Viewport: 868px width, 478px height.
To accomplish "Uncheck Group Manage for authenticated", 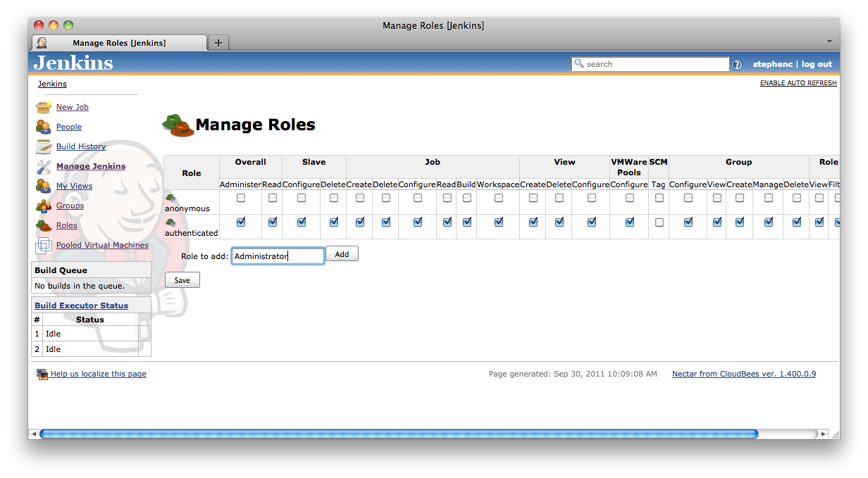I will (768, 222).
